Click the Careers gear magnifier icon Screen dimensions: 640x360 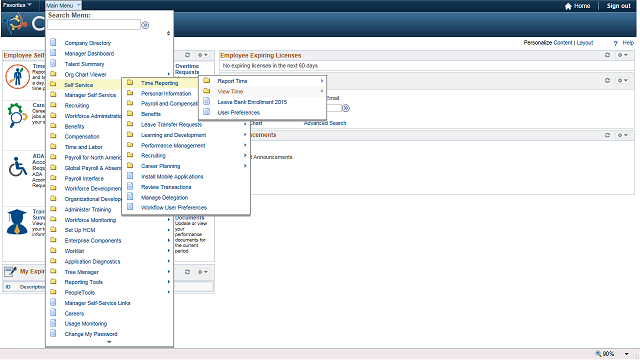click(17, 115)
